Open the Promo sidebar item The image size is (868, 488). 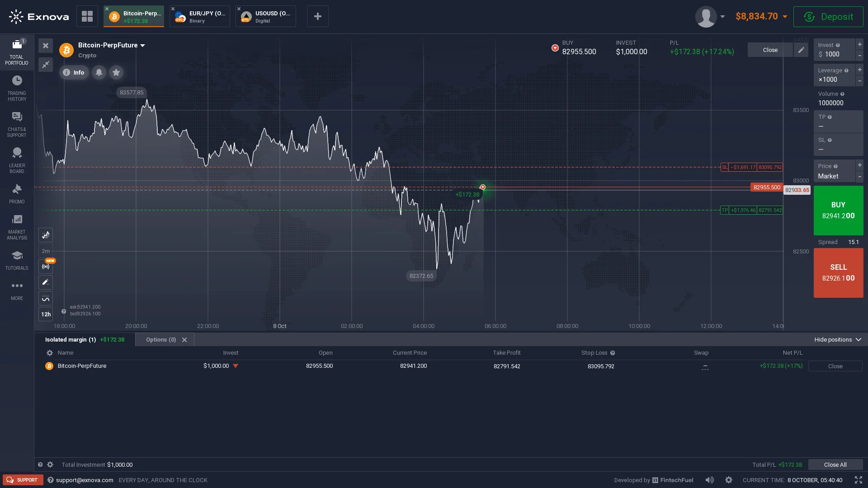(x=17, y=194)
